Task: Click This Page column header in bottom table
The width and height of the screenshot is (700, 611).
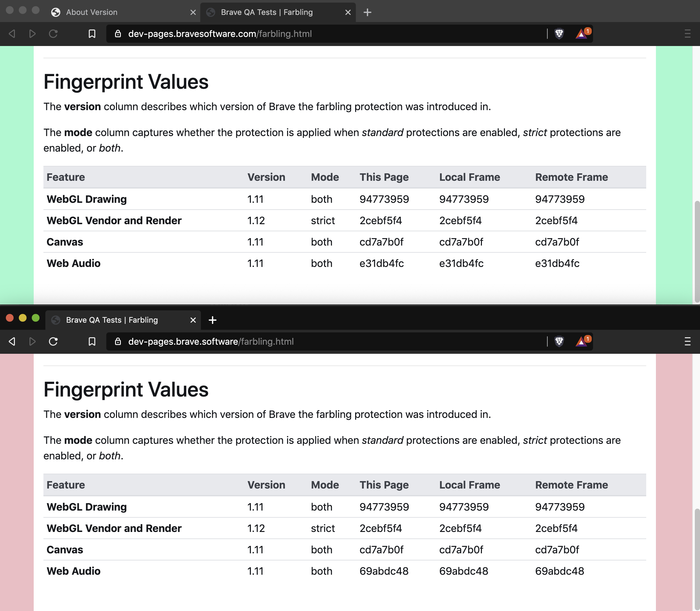Action: pos(384,485)
